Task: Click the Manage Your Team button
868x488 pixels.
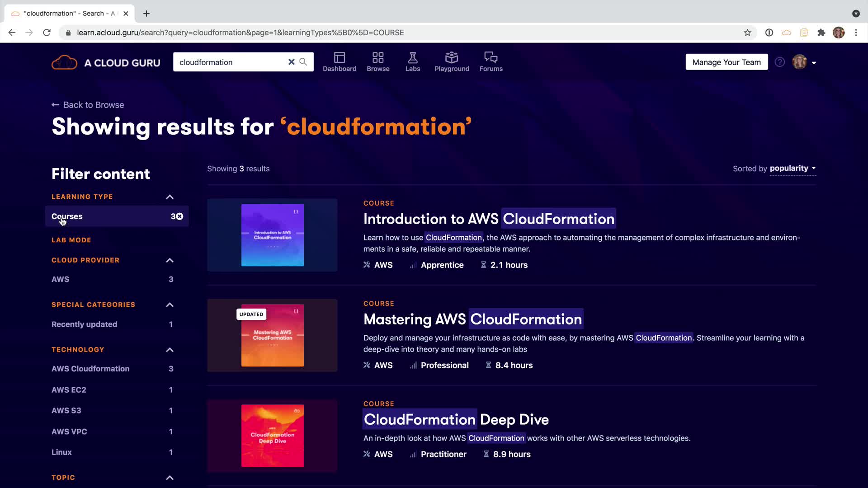Action: point(726,62)
